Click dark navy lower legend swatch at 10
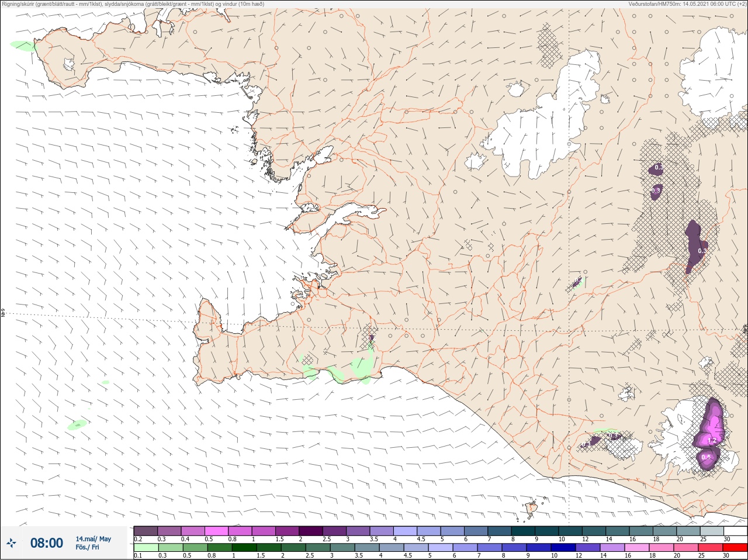 [564, 548]
